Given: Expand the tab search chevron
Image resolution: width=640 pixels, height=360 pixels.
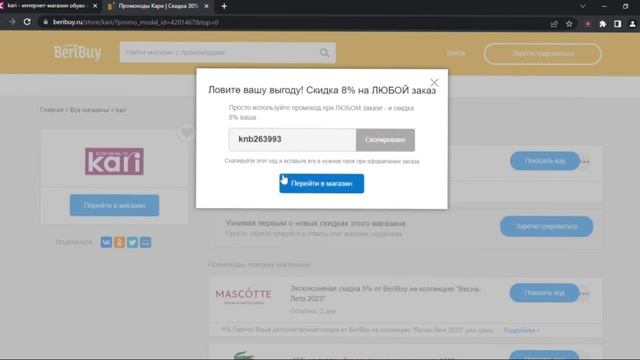Looking at the screenshot, I should (x=583, y=6).
